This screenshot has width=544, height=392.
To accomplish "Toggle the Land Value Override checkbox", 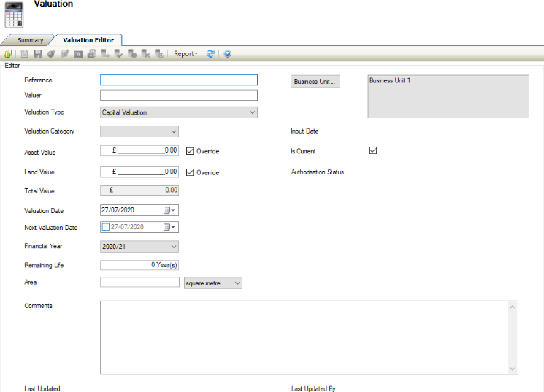I will click(191, 172).
